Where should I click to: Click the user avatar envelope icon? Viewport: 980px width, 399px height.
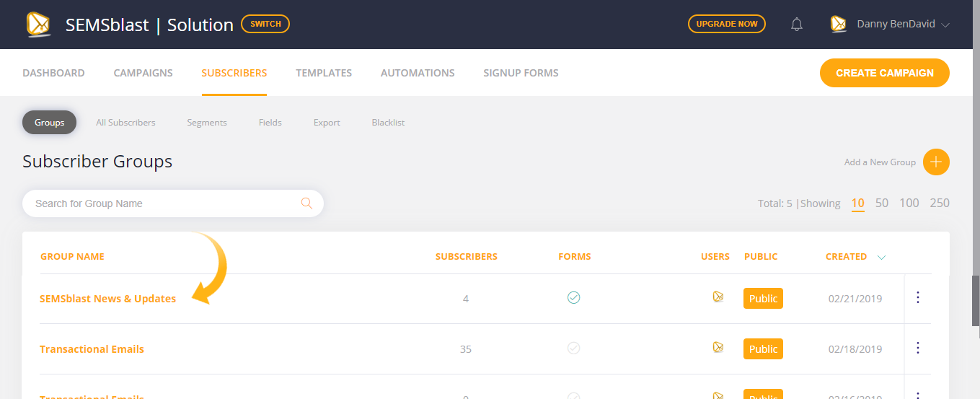838,25
